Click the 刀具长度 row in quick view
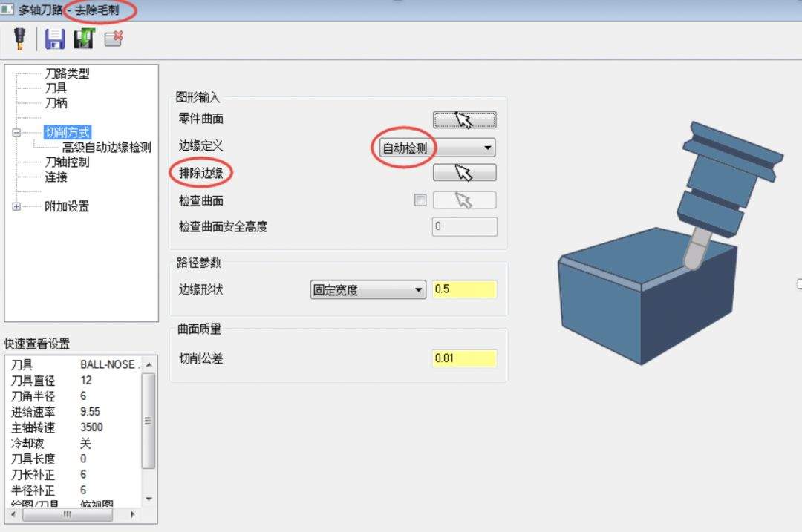 [x=74, y=459]
